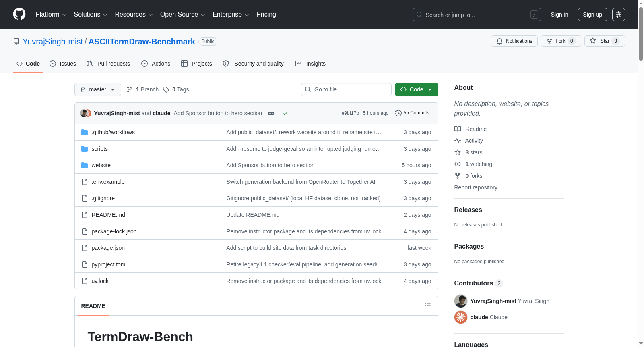Click the Sign up button
The width and height of the screenshot is (644, 347).
pyautogui.click(x=592, y=15)
